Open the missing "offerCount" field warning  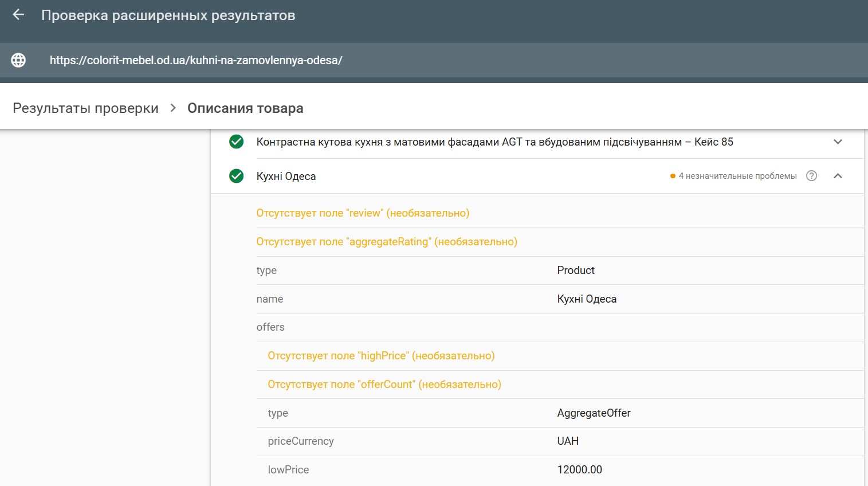click(x=384, y=385)
